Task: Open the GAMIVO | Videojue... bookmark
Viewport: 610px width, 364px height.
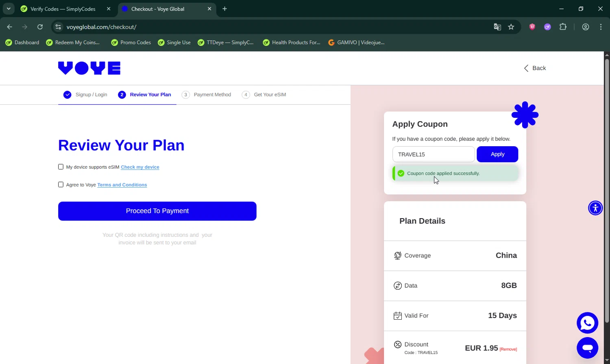Action: [x=356, y=42]
